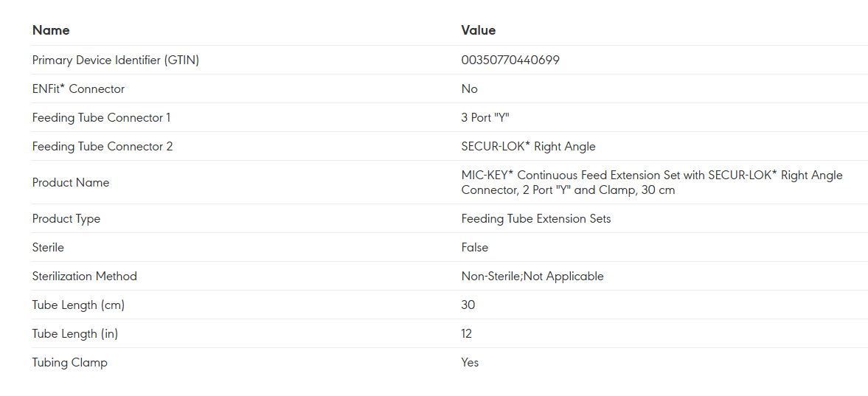Select the GTIN number 00350770440699
The width and height of the screenshot is (868, 396).
(x=510, y=60)
